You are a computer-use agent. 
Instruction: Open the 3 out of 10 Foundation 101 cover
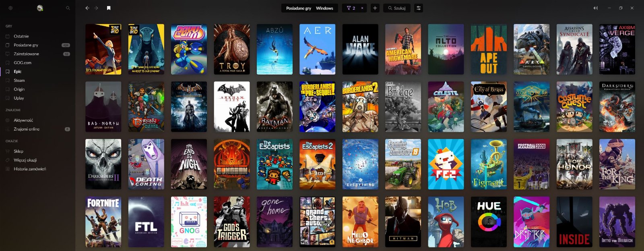[x=103, y=49]
